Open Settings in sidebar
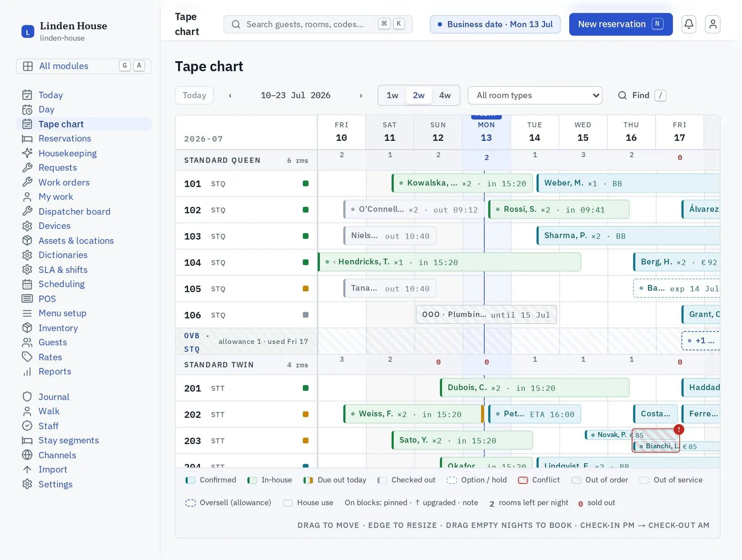 click(x=84, y=484)
